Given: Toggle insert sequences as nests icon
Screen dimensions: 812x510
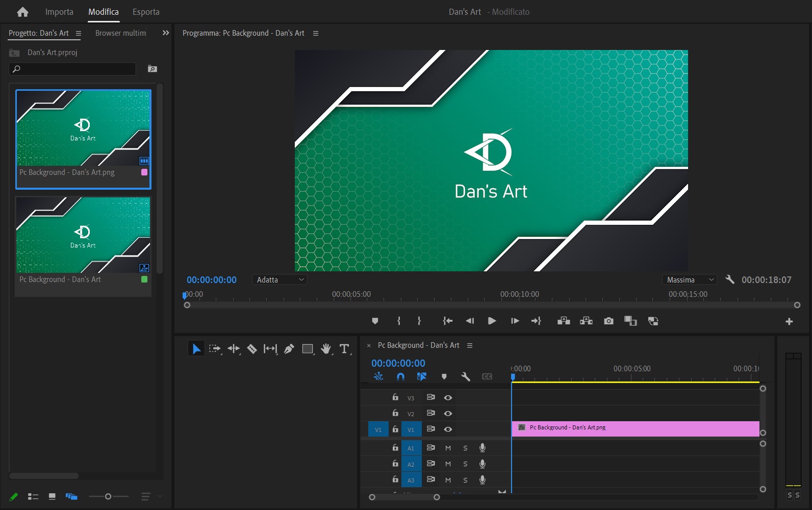Looking at the screenshot, I should coord(378,376).
